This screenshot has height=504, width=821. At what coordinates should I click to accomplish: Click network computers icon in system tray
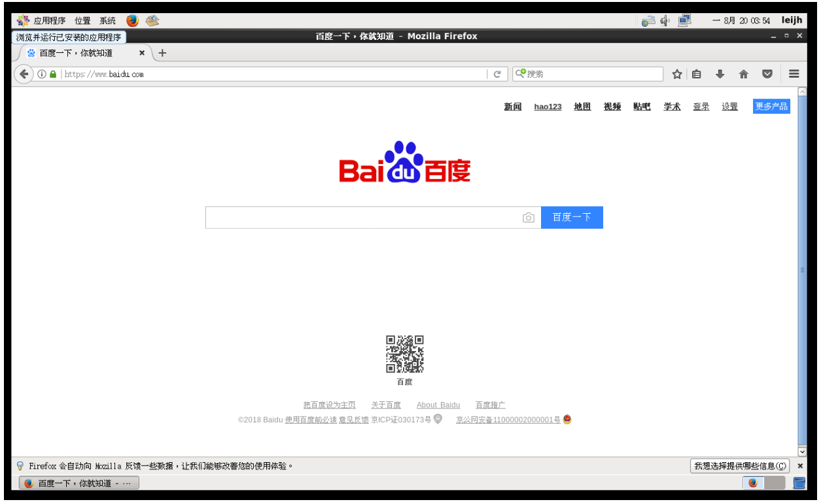684,20
